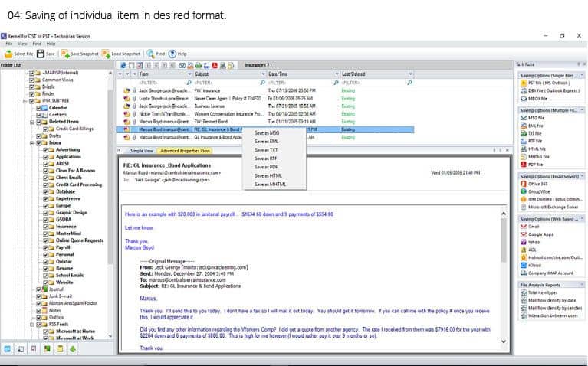Viewport: 588px width, 366px height.
Task: Click the Save floppy disk icon
Action: (x=41, y=54)
